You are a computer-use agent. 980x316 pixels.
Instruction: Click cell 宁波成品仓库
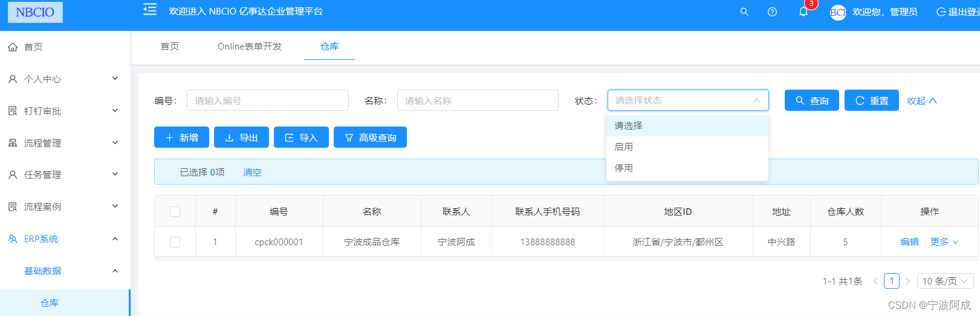[x=372, y=242]
